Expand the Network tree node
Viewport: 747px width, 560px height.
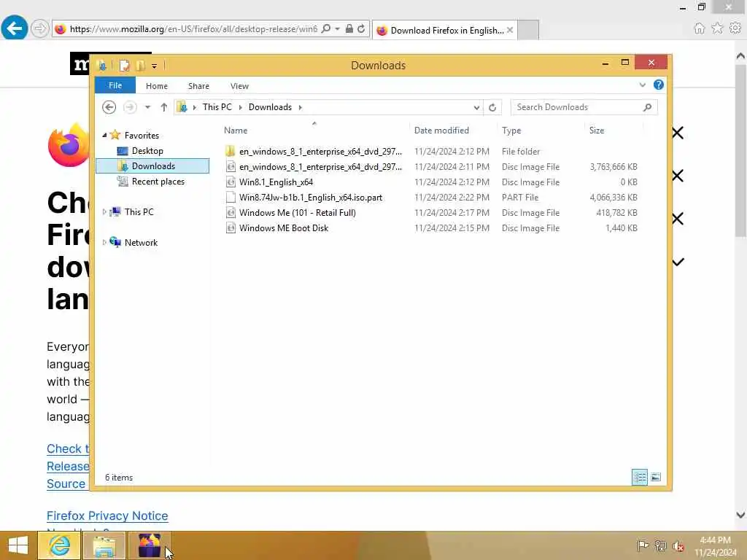104,242
